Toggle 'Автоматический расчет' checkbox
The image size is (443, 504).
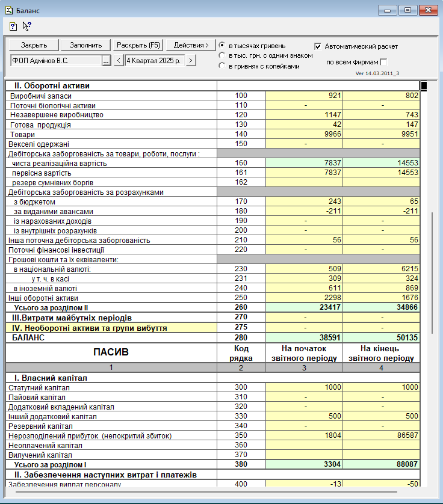coord(318,46)
